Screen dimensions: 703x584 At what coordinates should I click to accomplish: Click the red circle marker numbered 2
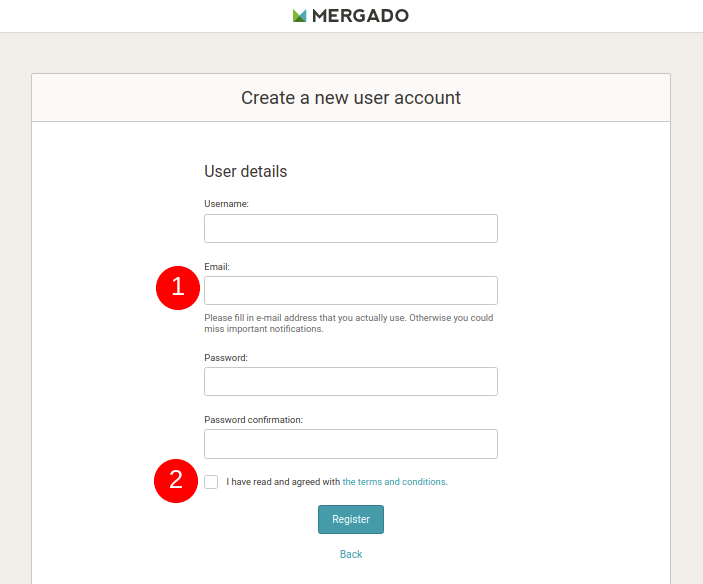pos(176,480)
